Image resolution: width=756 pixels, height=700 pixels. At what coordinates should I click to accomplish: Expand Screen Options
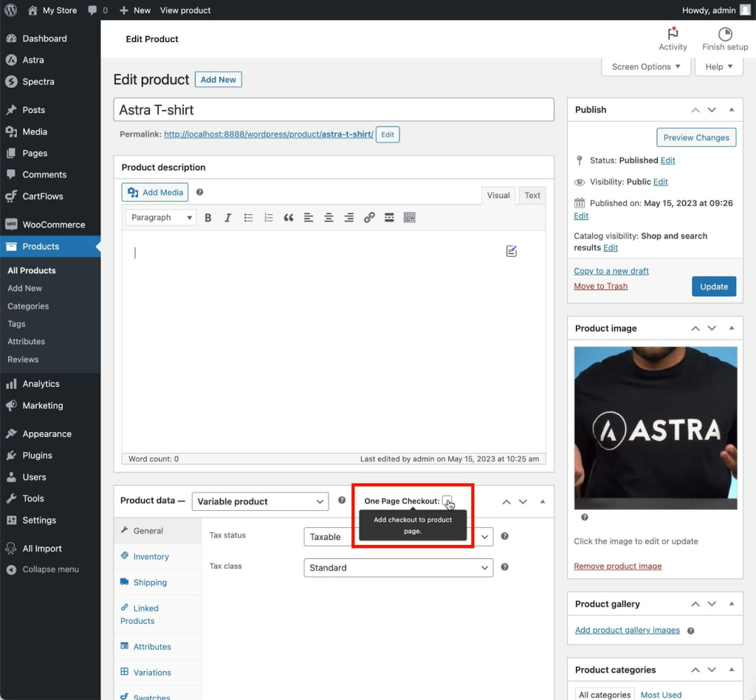(x=645, y=66)
